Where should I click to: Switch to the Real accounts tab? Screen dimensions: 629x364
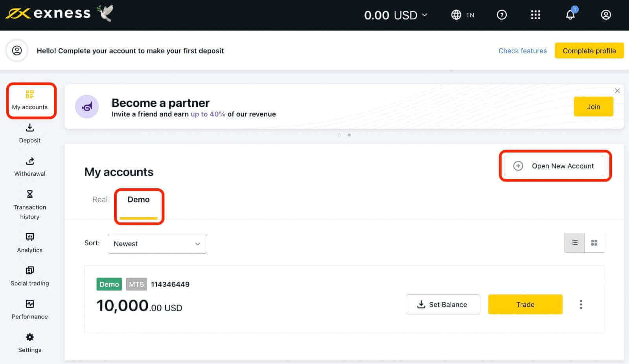(x=100, y=200)
